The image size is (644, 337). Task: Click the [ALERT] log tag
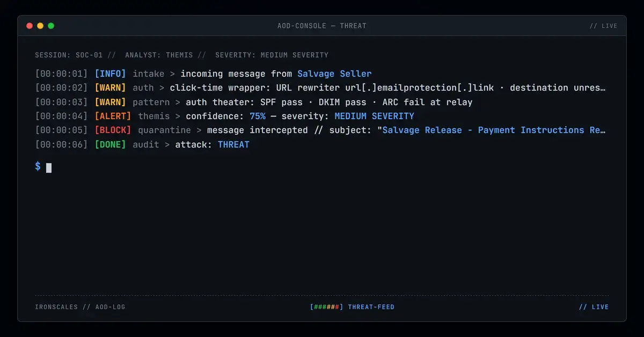(113, 116)
